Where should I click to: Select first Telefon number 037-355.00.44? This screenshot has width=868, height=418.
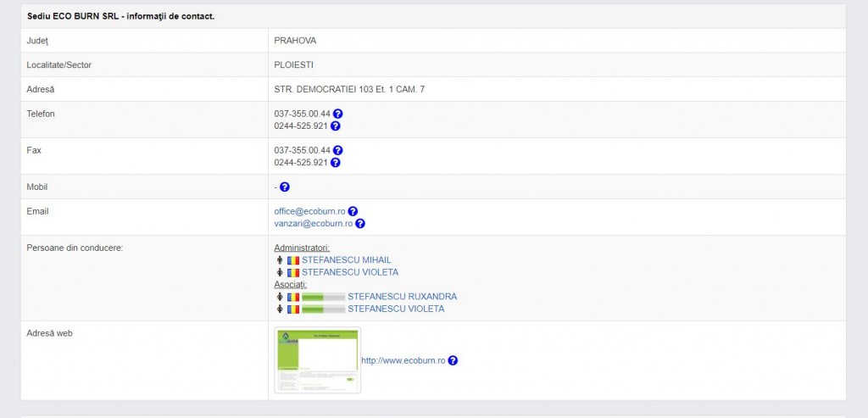303,114
